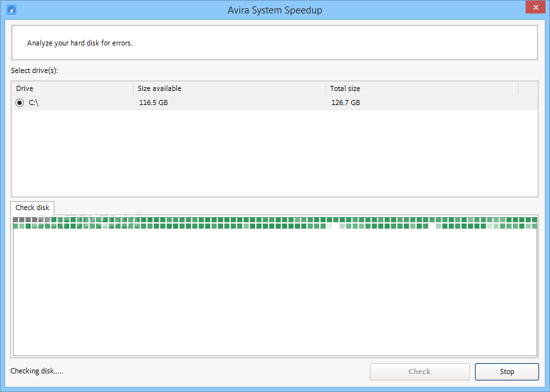Click the 'Analyze your hard disk for errors.' text
The image size is (550, 392).
pyautogui.click(x=79, y=43)
